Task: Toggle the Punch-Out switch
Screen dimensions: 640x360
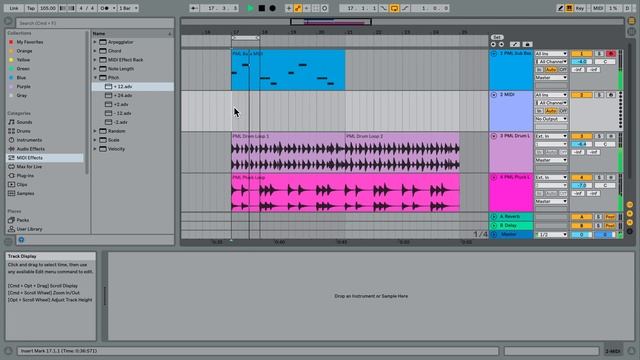Action: click(x=405, y=8)
